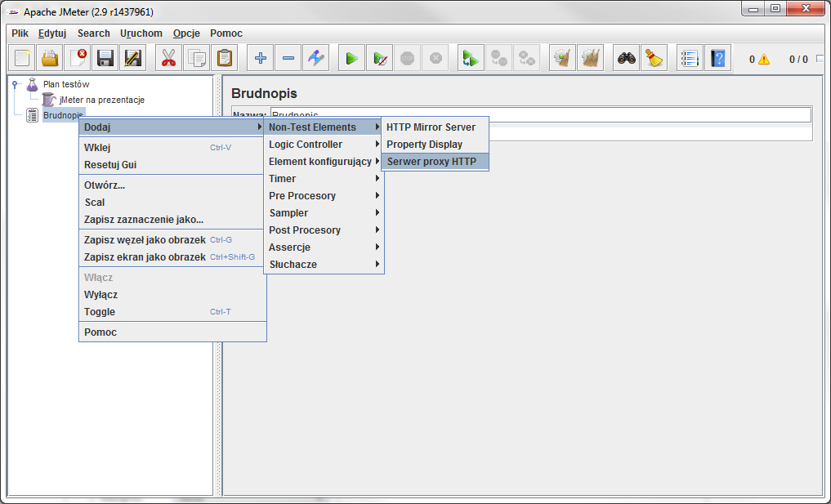
Task: Click the Paste clipboard icon
Action: pyautogui.click(x=224, y=58)
